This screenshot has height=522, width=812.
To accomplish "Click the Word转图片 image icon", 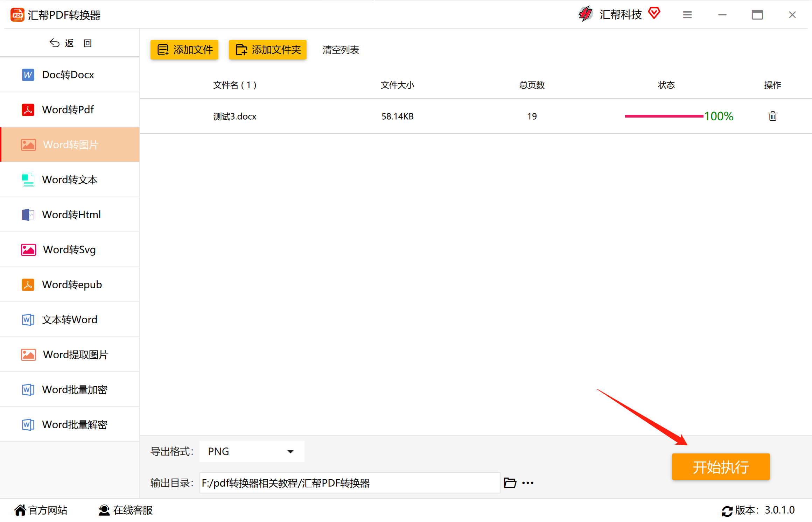I will pos(28,144).
